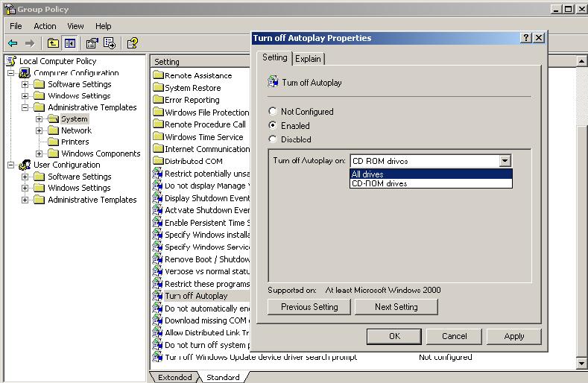Toggle the Show/Hide Console Tree icon

[x=69, y=43]
